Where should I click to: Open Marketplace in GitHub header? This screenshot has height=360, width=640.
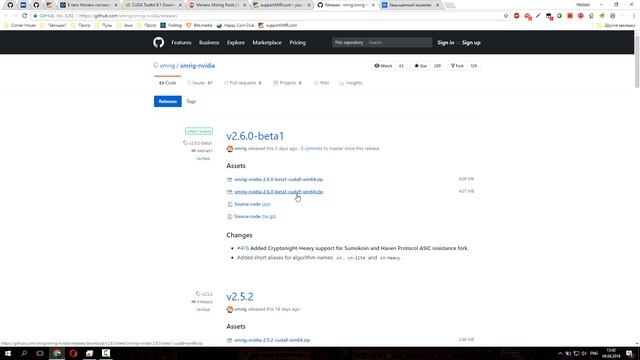pyautogui.click(x=267, y=42)
